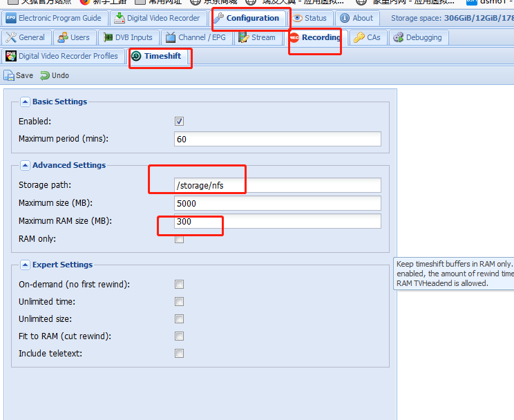Click the Users people icon
Image resolution: width=514 pixels, height=420 pixels.
click(x=63, y=37)
